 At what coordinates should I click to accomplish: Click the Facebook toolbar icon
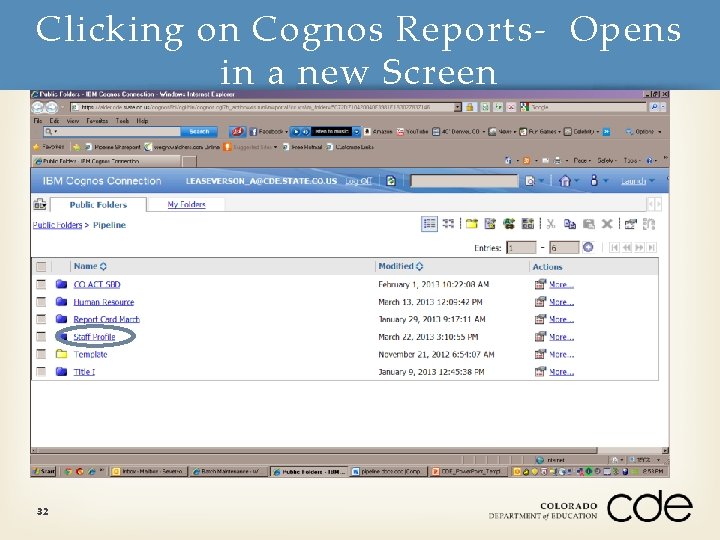pos(253,132)
